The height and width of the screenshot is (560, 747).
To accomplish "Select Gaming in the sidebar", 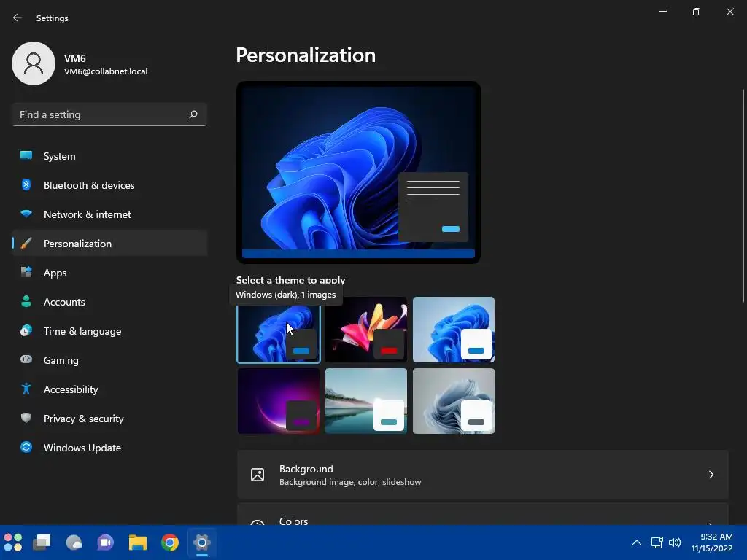I will click(x=109, y=360).
